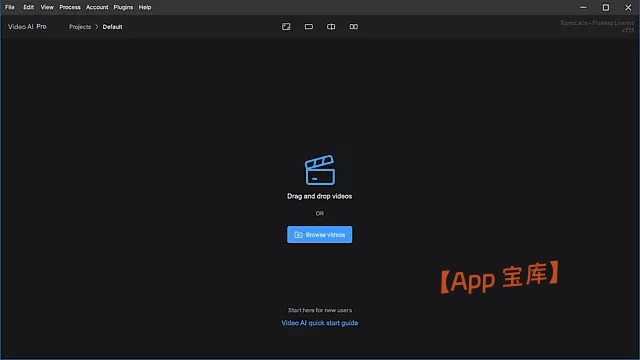The width and height of the screenshot is (640, 360).
Task: Select side-by-side view layout icon
Action: pos(353,27)
